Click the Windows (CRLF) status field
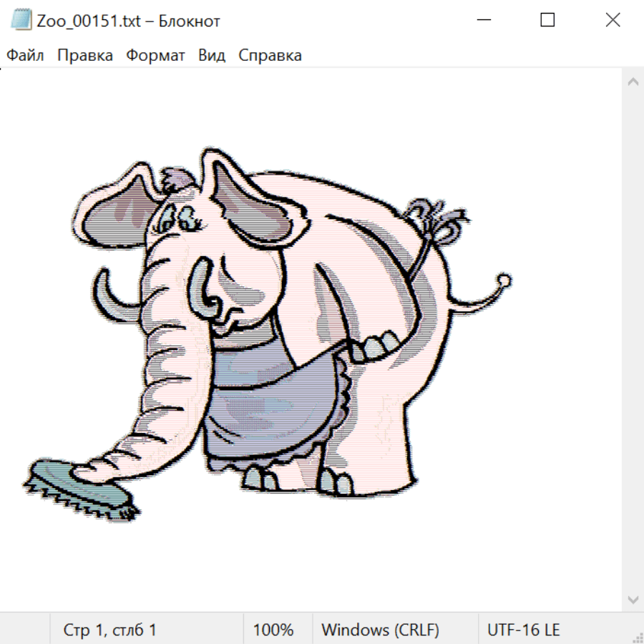 [380, 630]
